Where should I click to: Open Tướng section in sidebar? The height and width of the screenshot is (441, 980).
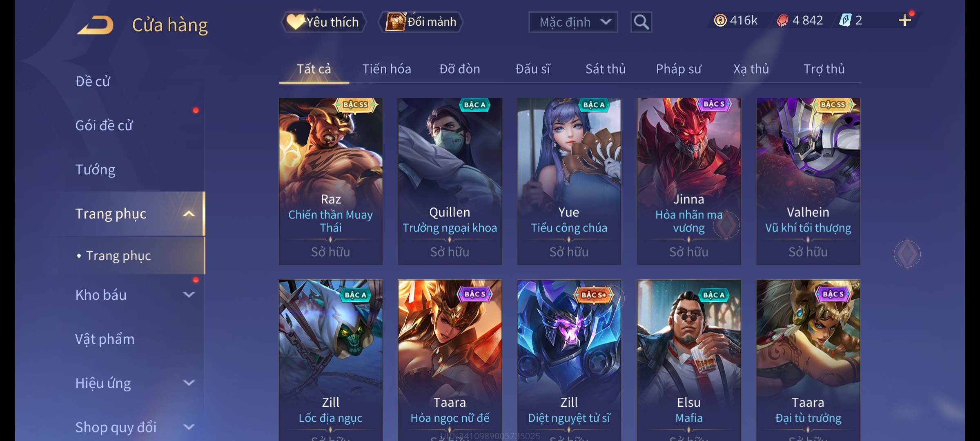(x=95, y=169)
